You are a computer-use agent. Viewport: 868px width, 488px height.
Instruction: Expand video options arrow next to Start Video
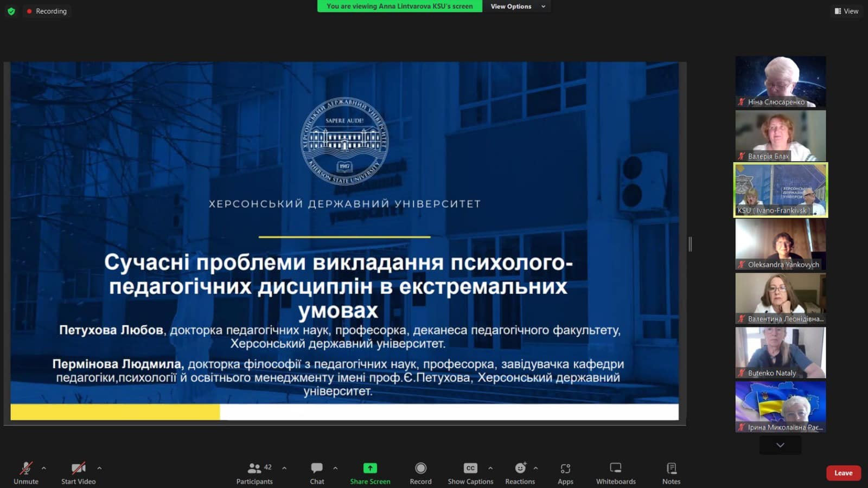[x=99, y=468]
